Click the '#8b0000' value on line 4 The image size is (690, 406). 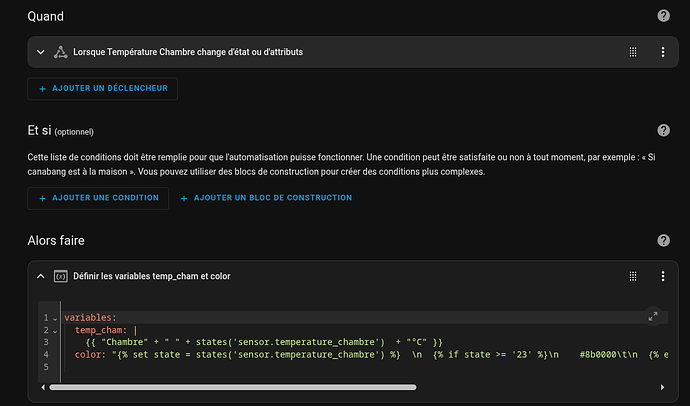(x=598, y=355)
